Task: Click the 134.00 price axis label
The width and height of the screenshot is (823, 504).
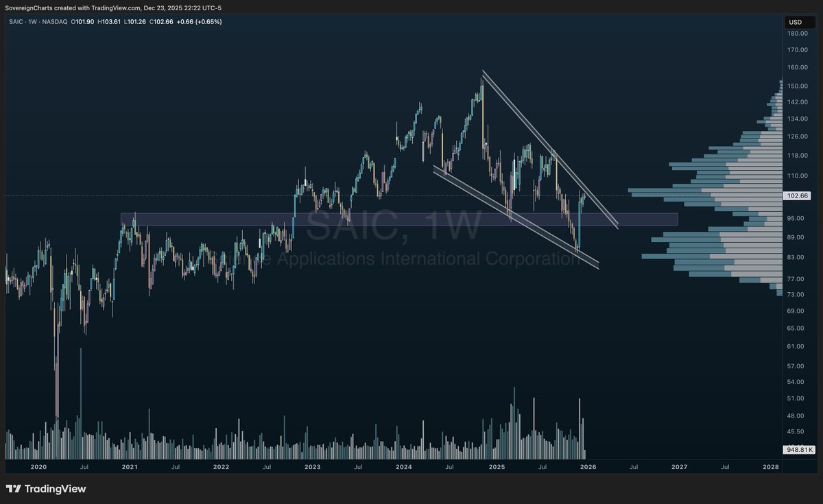Action: coord(797,119)
